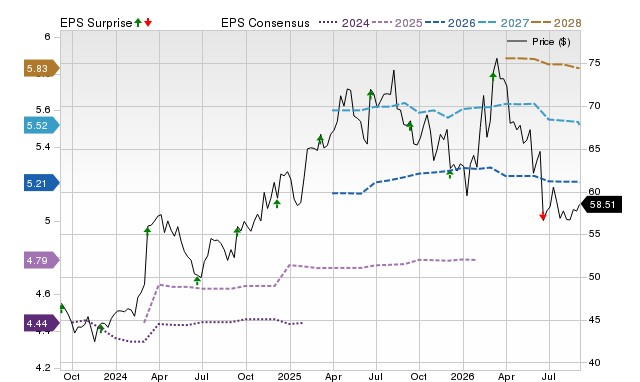Click the 2025 label on the time axis
Image resolution: width=640 pixels, height=382 pixels.
coord(289,376)
